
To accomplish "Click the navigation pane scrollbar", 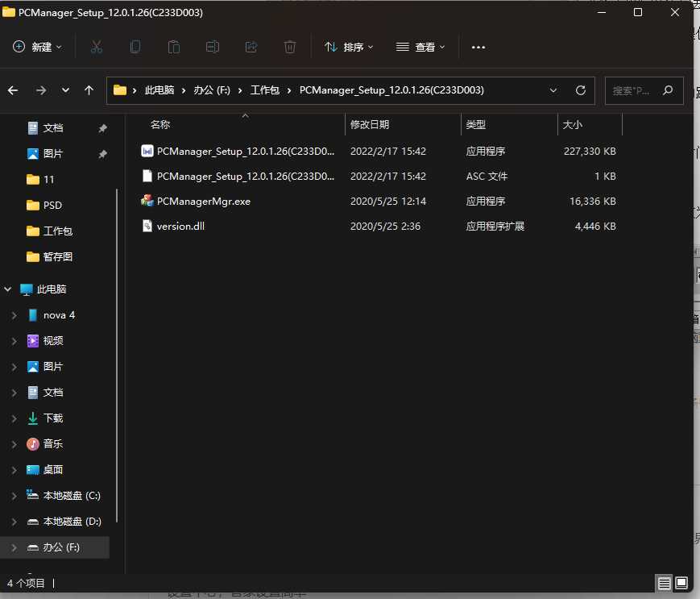I will [x=117, y=355].
